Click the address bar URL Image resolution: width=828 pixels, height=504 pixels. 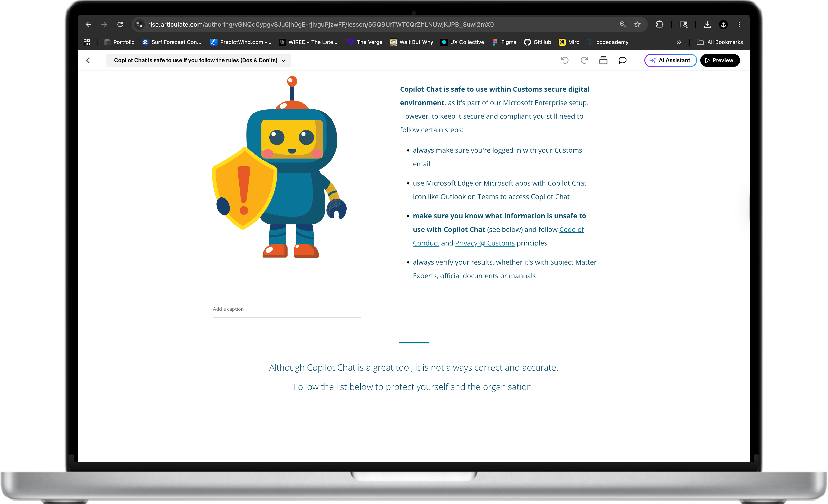[321, 24]
